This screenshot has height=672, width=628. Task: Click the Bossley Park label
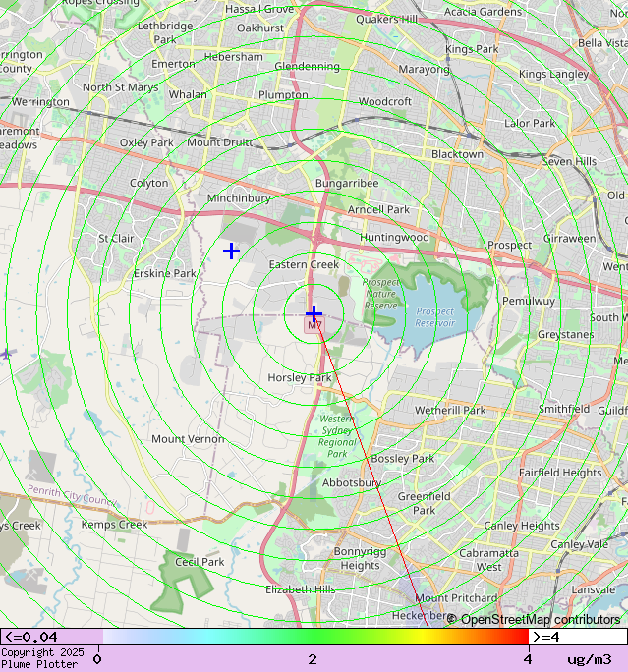pos(403,459)
